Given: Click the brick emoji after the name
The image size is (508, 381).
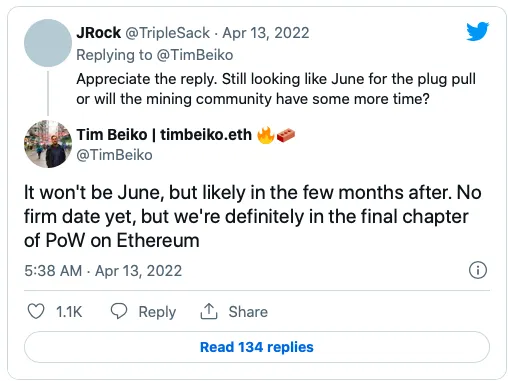Looking at the screenshot, I should pos(286,135).
